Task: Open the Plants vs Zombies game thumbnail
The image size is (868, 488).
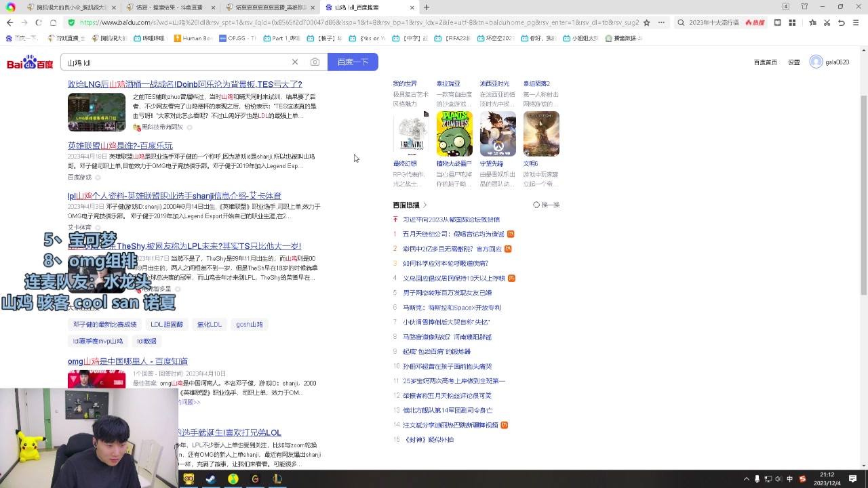Action: tap(454, 134)
